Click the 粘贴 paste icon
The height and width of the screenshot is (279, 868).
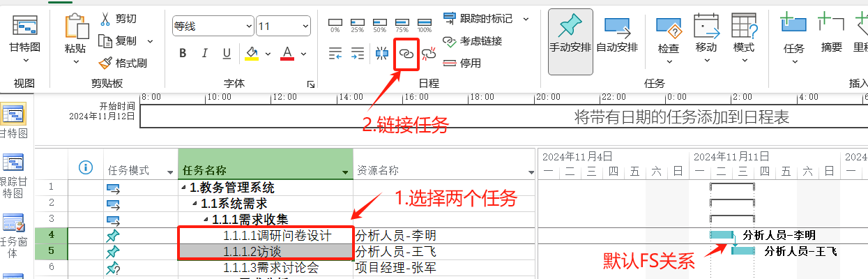coord(75,26)
